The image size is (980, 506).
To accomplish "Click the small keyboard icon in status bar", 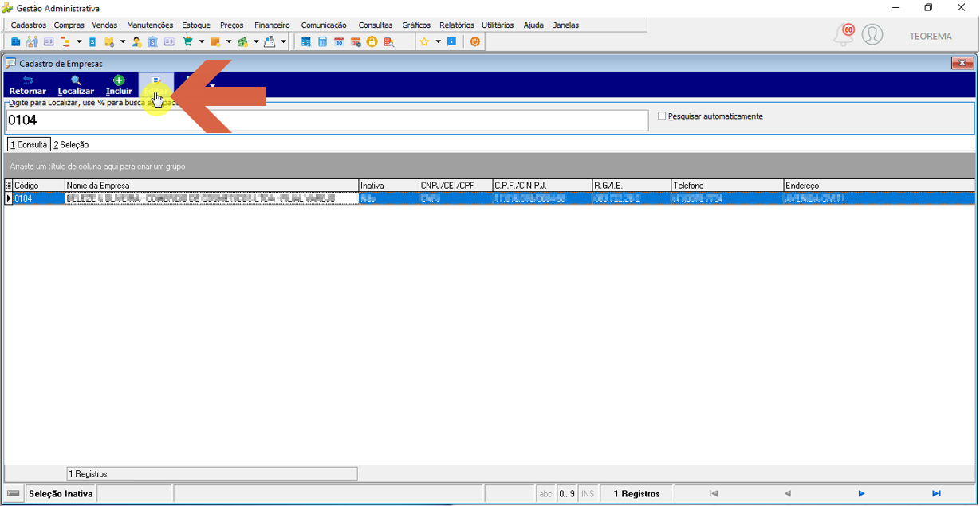I will click(x=14, y=494).
